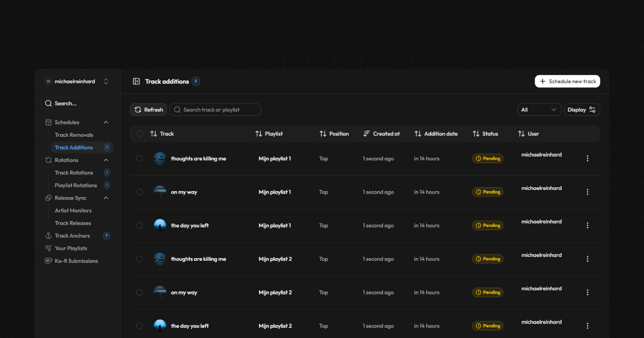Switch to Playlist Rotations
The image size is (644, 338).
75,185
